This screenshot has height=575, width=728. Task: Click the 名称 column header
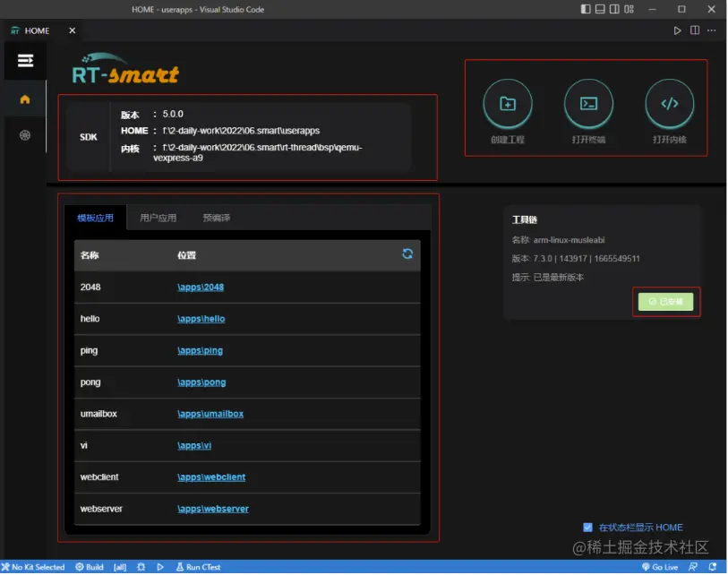(x=90, y=255)
